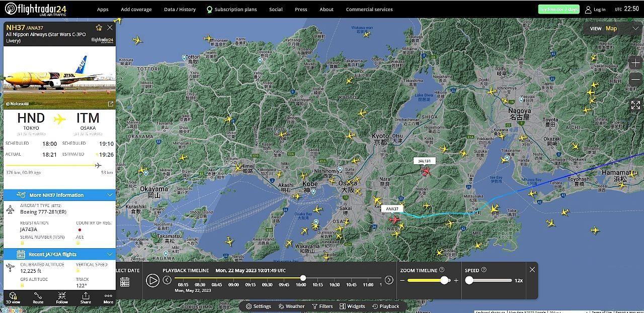Open map Settings
This screenshot has width=644, height=313.
pos(259,306)
